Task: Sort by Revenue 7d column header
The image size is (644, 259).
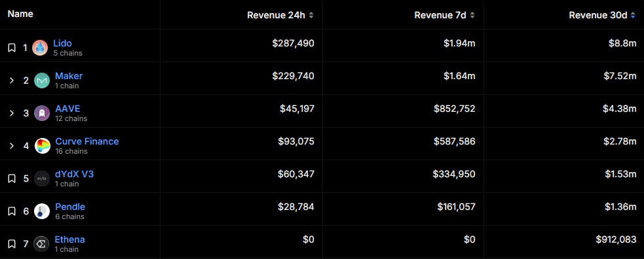Action: pos(444,15)
